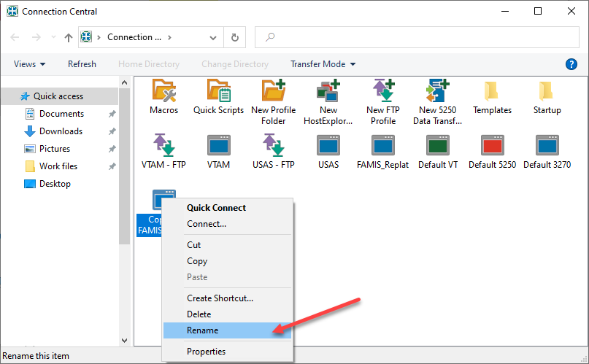This screenshot has width=589, height=364.
Task: Choose Create Shortcut... menu entry
Action: (x=227, y=298)
